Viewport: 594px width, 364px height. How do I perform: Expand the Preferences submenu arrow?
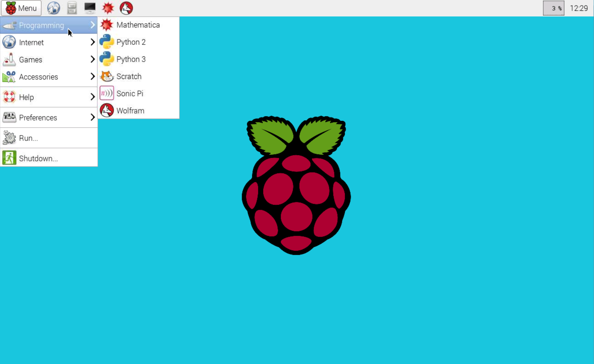(x=92, y=117)
